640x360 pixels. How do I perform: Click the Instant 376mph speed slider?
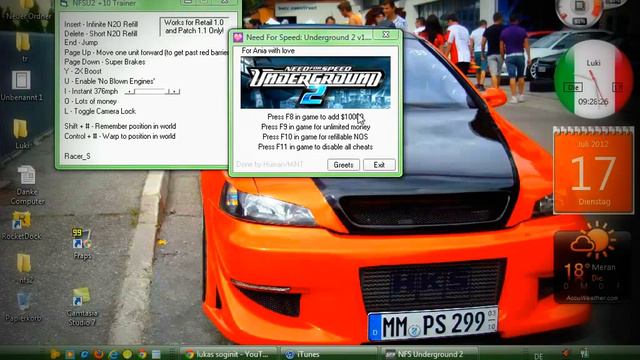tap(152, 92)
